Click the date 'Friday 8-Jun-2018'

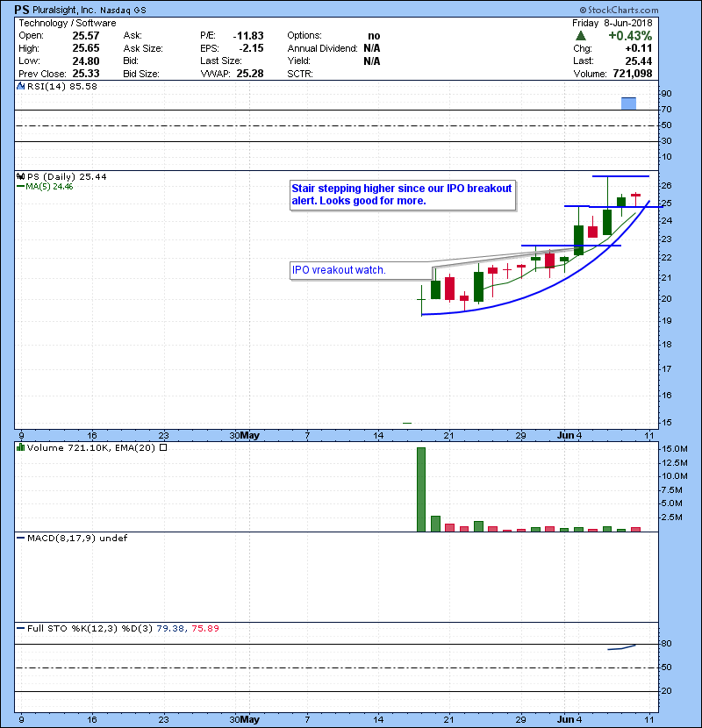[612, 23]
